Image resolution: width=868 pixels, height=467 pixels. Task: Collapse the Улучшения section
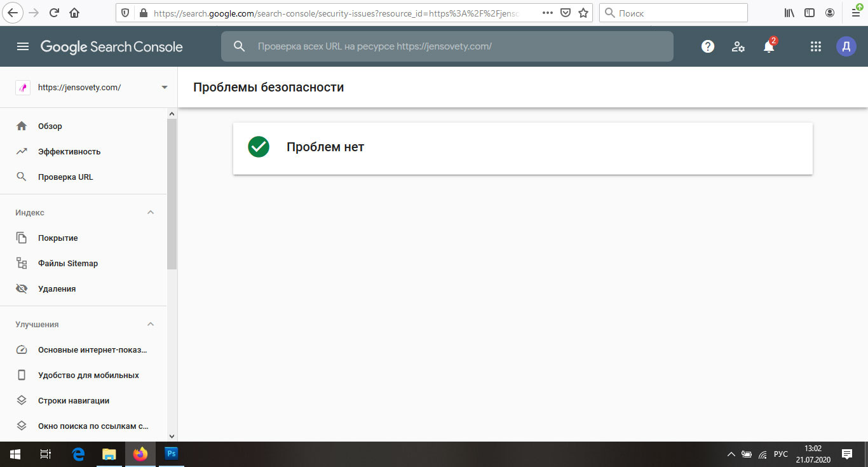click(151, 324)
